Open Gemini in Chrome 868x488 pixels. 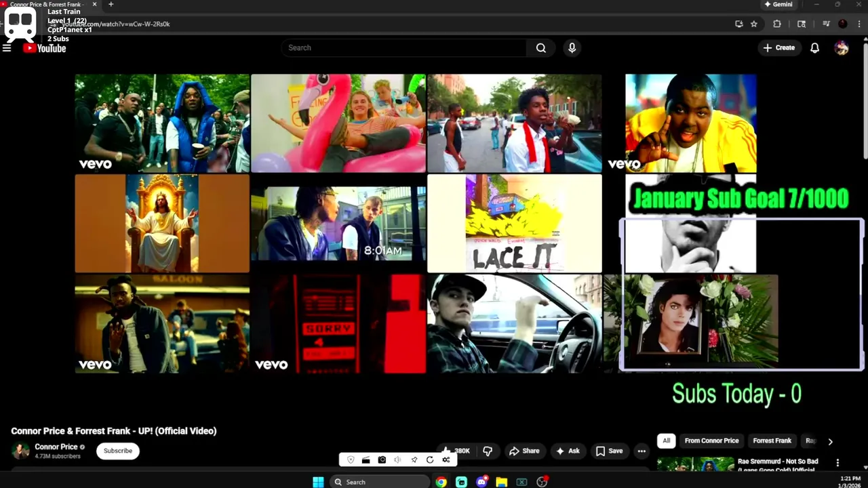[778, 4]
